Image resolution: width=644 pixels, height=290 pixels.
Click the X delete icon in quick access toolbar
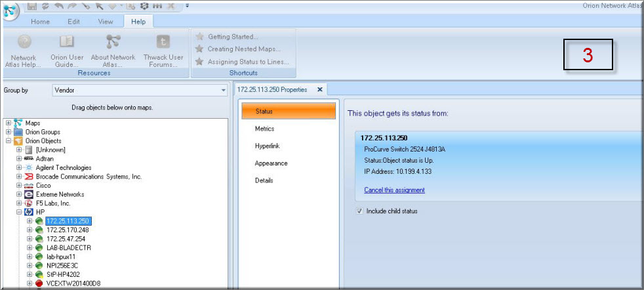171,6
